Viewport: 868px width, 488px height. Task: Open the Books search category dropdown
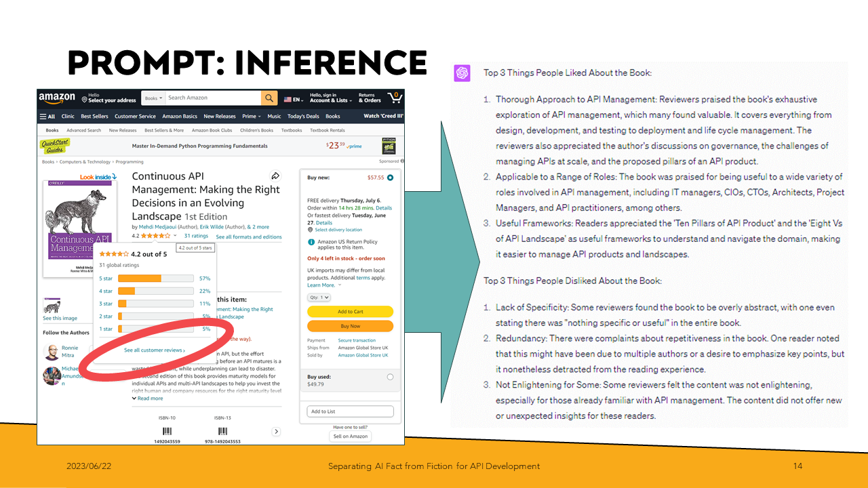pyautogui.click(x=153, y=98)
